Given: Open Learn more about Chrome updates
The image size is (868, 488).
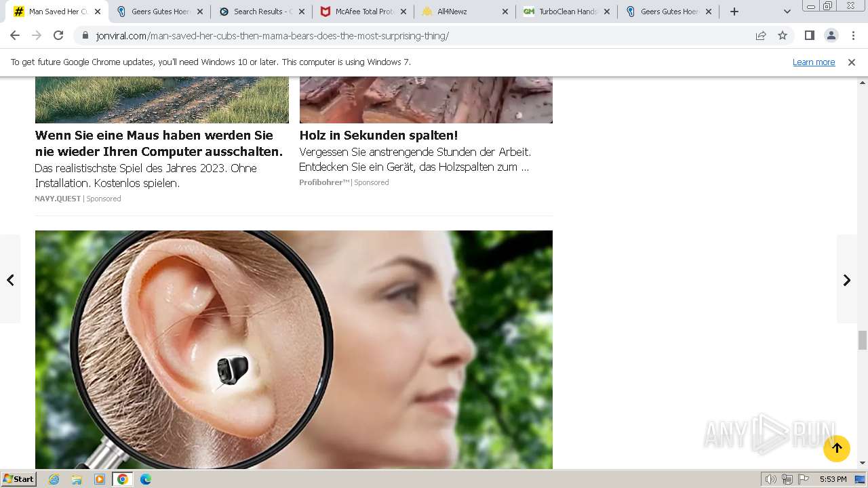Looking at the screenshot, I should [x=814, y=62].
